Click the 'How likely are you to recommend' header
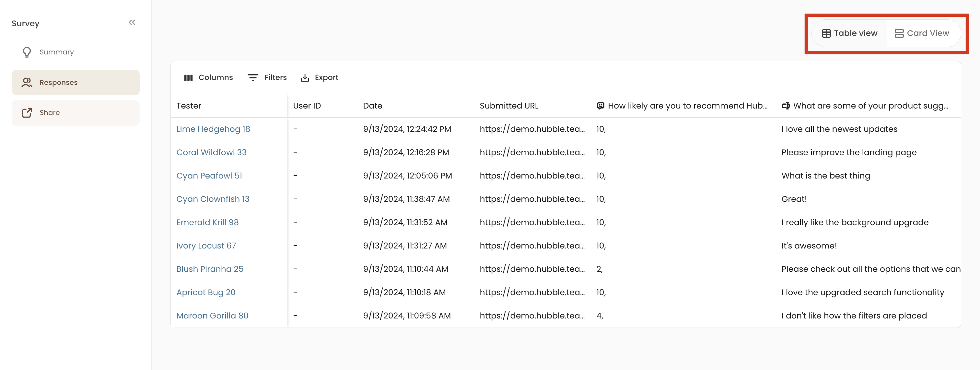This screenshot has height=370, width=980. click(x=684, y=106)
